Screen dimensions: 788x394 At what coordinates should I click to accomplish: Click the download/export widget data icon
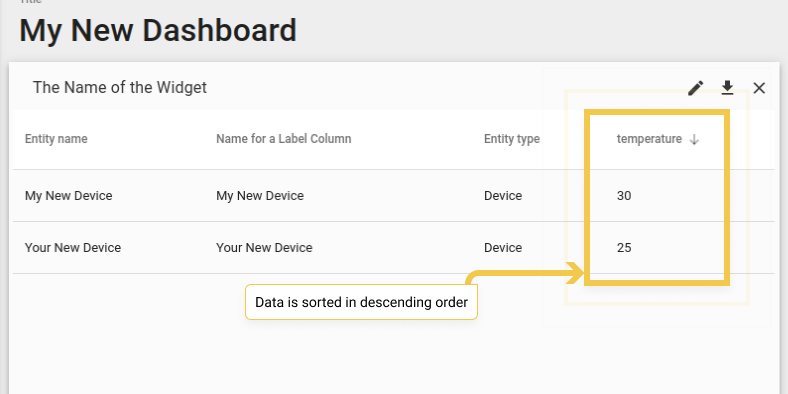tap(727, 88)
